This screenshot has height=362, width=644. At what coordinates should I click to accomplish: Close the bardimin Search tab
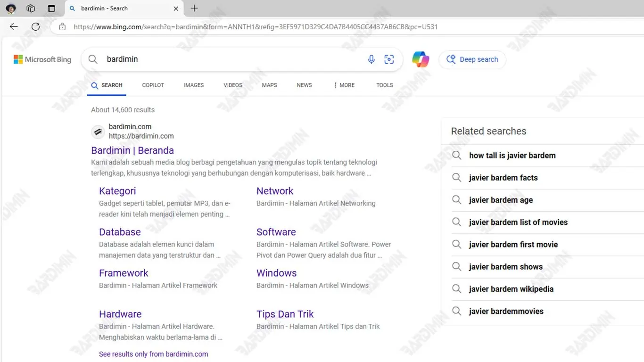tap(176, 8)
